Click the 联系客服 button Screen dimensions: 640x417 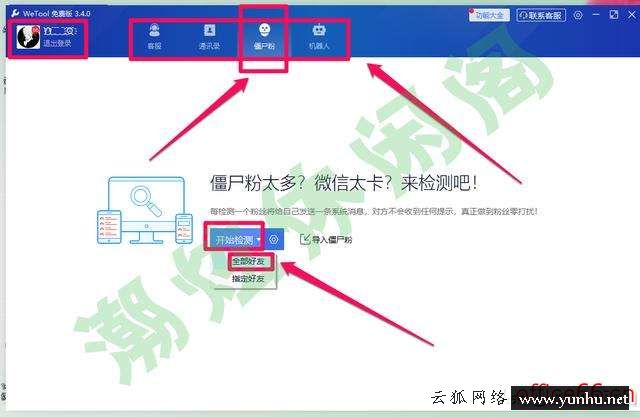[x=541, y=16]
